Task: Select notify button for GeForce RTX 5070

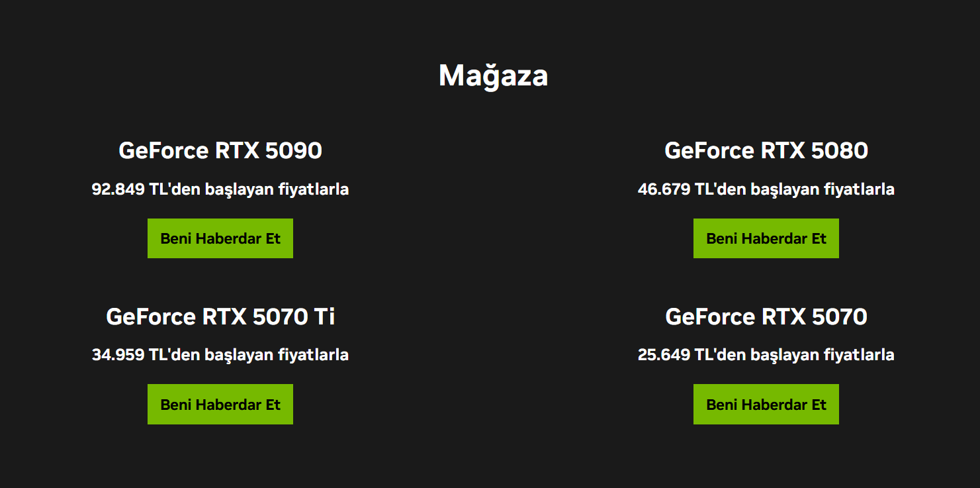Action: click(766, 404)
